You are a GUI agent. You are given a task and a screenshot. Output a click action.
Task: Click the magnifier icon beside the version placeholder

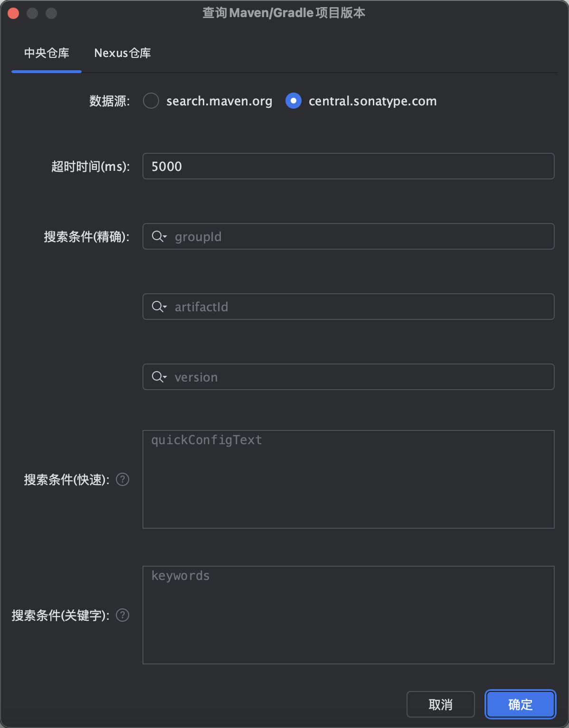pos(157,377)
